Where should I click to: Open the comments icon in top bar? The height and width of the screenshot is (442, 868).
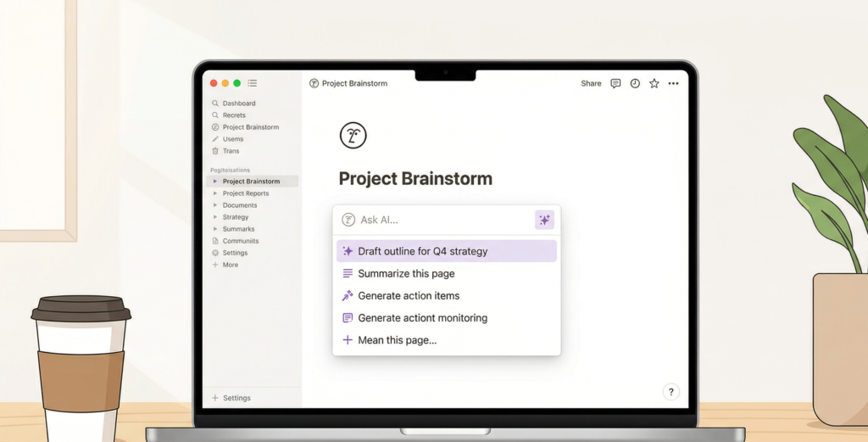tap(615, 83)
